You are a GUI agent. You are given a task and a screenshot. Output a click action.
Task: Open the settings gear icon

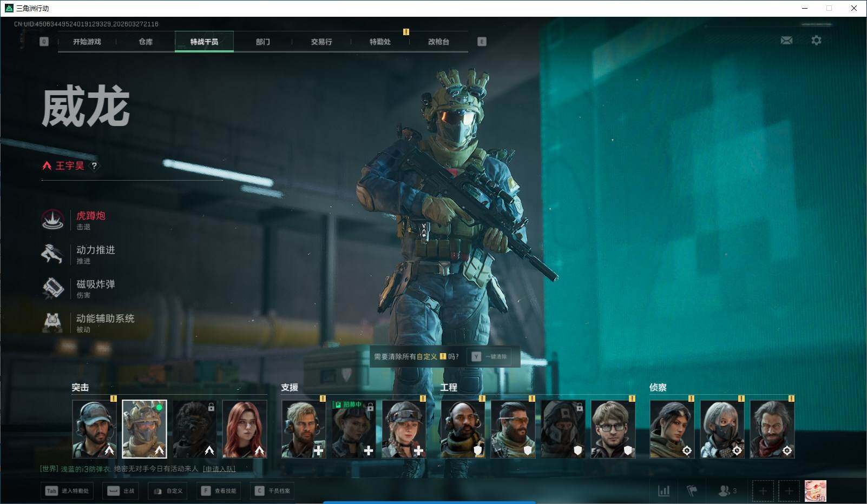coord(816,41)
